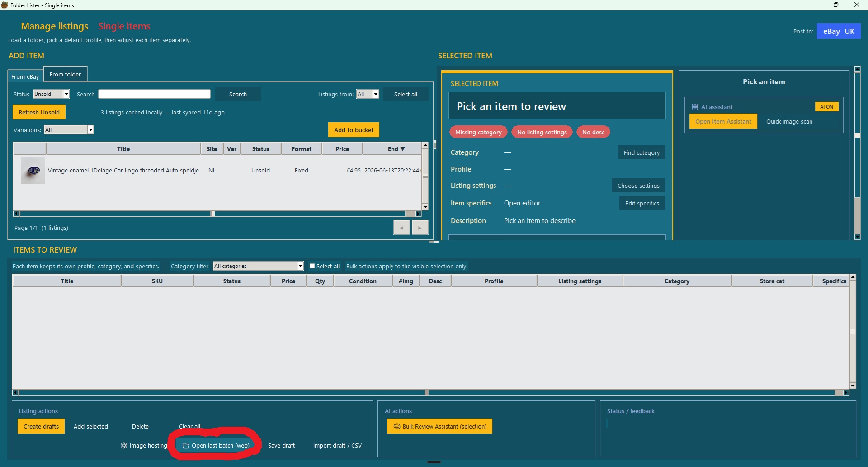The width and height of the screenshot is (868, 467).
Task: Click the Folder Lister app icon
Action: coord(5,5)
